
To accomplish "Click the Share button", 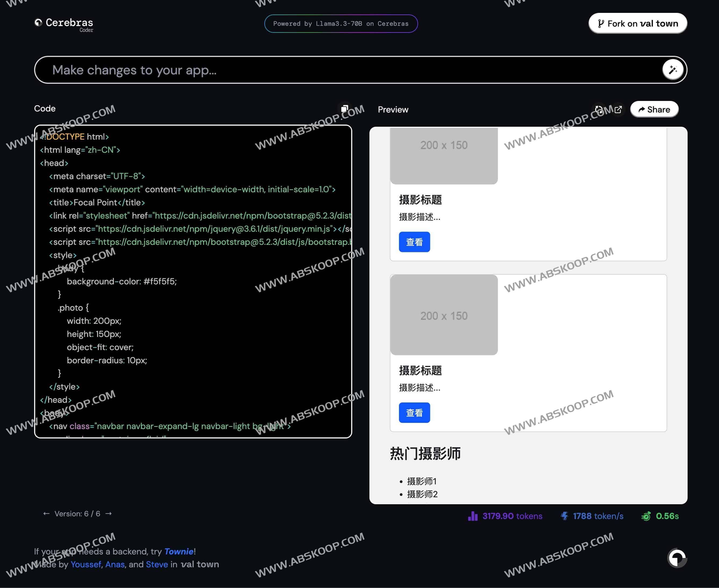I will click(654, 109).
